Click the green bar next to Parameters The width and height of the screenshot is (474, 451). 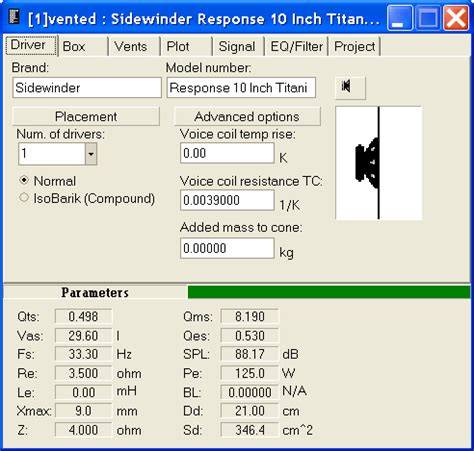click(x=329, y=292)
